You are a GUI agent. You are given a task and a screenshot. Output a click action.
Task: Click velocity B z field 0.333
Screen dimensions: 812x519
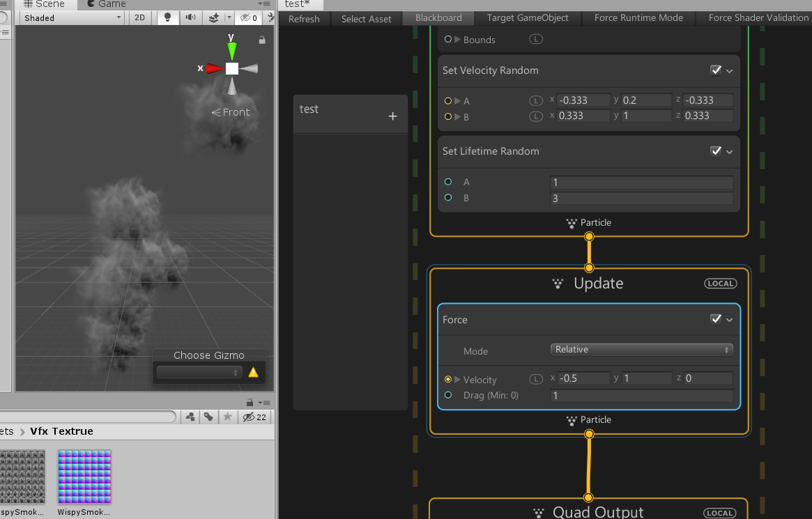(x=708, y=116)
